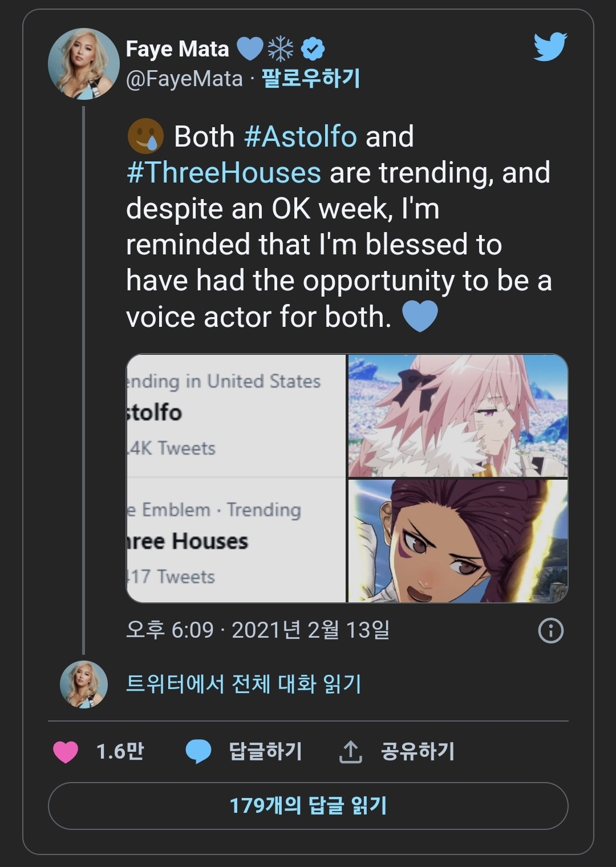Click the 답글하기 reply label
This screenshot has width=616, height=867.
(x=265, y=751)
